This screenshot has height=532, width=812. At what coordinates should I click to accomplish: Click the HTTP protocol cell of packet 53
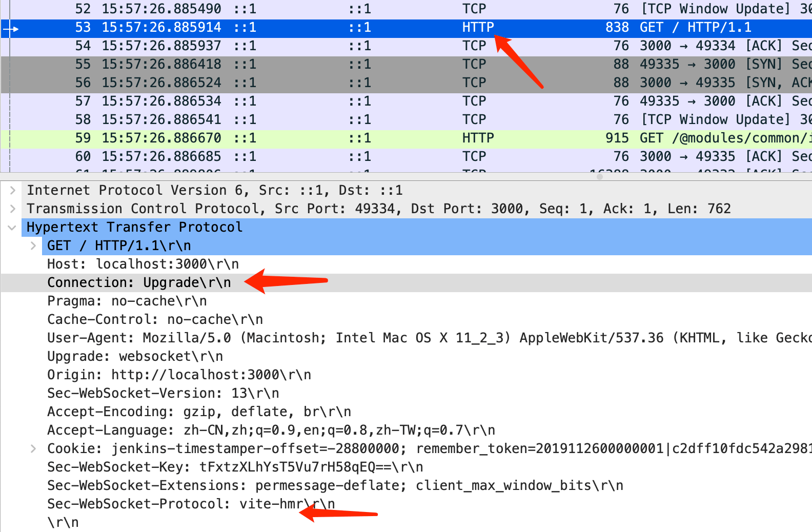(478, 28)
